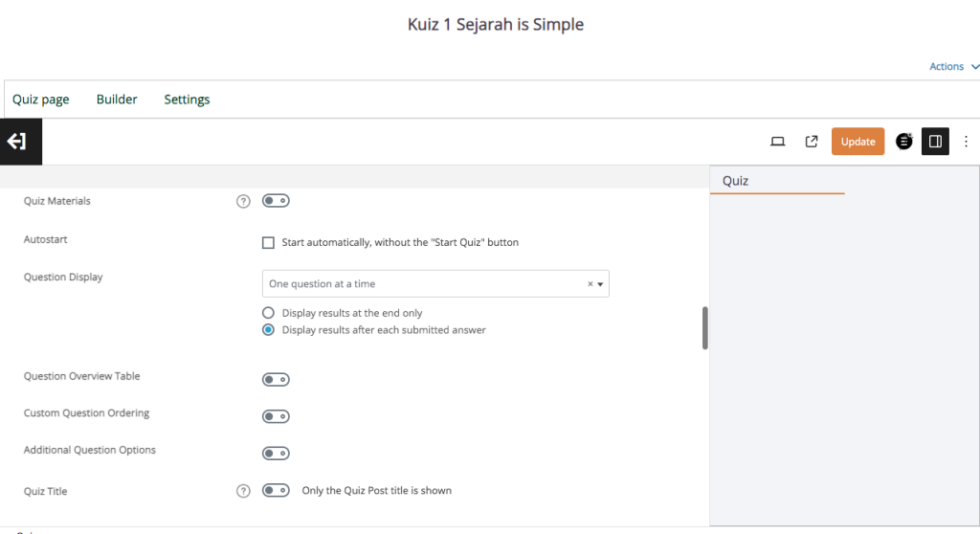Show help for Quiz Materials

tap(243, 201)
